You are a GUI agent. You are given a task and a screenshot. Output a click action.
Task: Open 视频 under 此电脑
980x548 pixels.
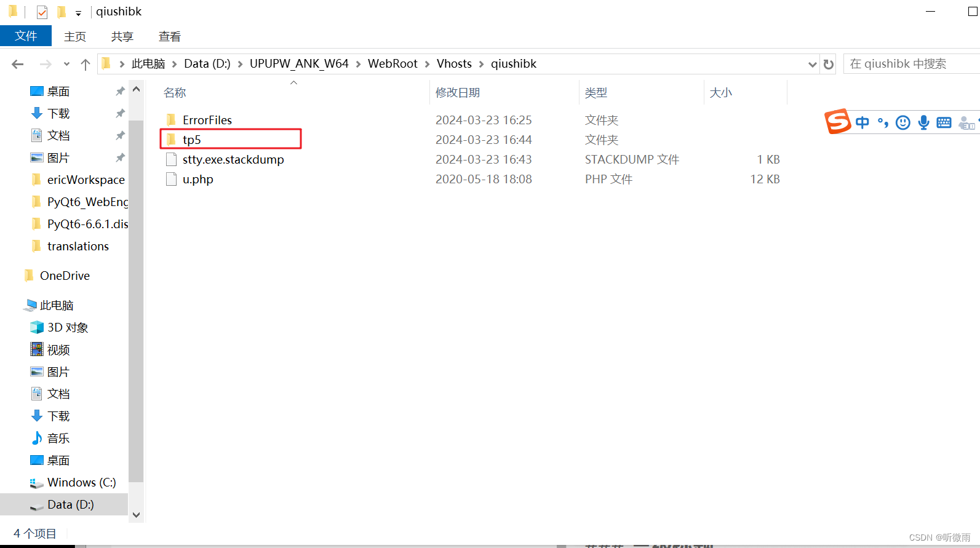pyautogui.click(x=58, y=349)
